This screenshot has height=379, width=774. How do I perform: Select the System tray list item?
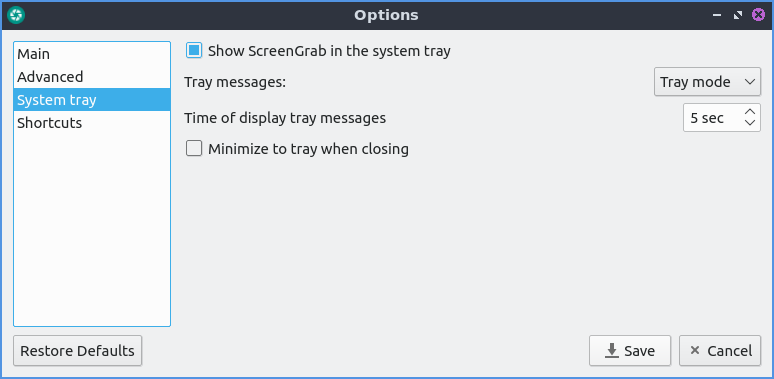click(92, 100)
